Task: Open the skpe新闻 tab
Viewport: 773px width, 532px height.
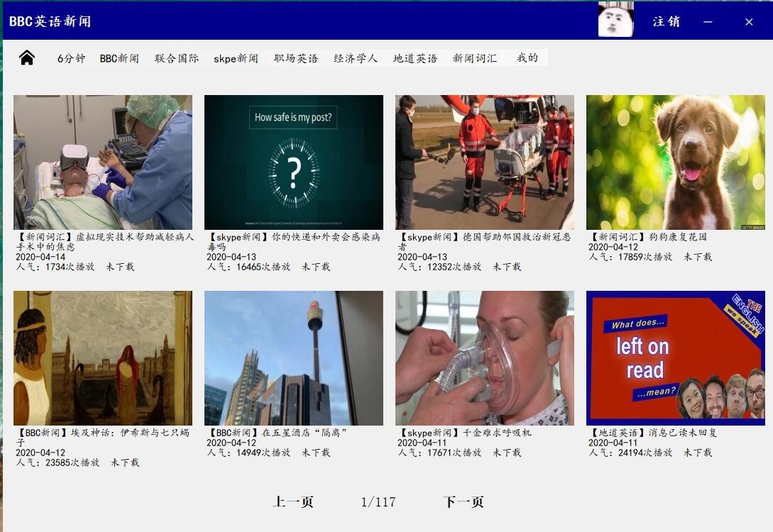Action: point(236,58)
